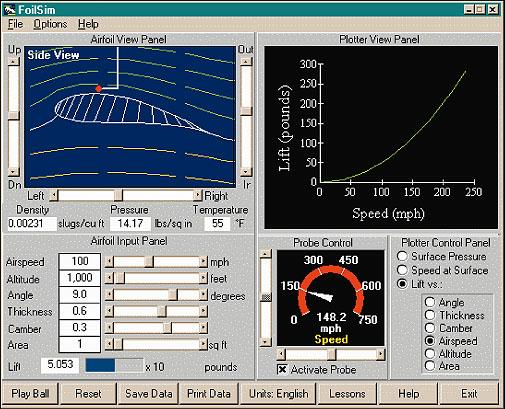Click the Airspeed value input field
This screenshot has height=409, width=505.
pyautogui.click(x=80, y=261)
